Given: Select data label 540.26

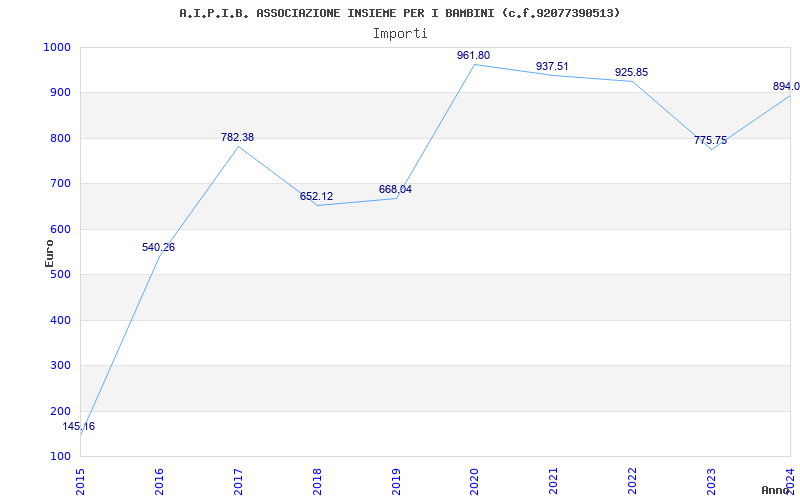Looking at the screenshot, I should click(x=158, y=247).
